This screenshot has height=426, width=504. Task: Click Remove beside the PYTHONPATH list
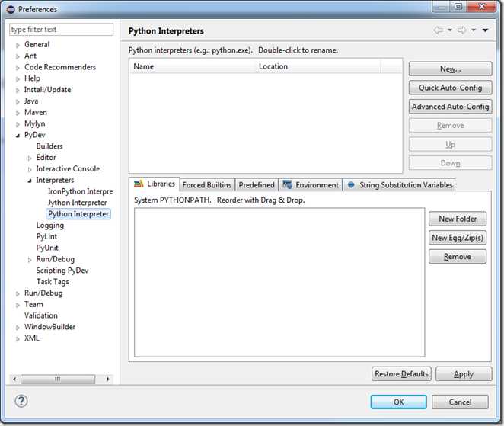[x=458, y=256]
